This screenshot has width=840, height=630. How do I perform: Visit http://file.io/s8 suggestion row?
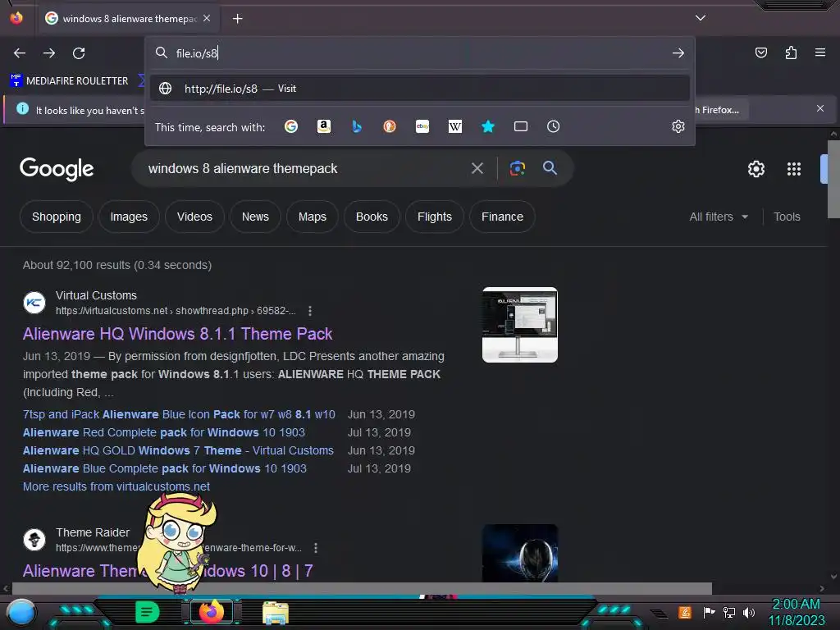[x=420, y=89]
